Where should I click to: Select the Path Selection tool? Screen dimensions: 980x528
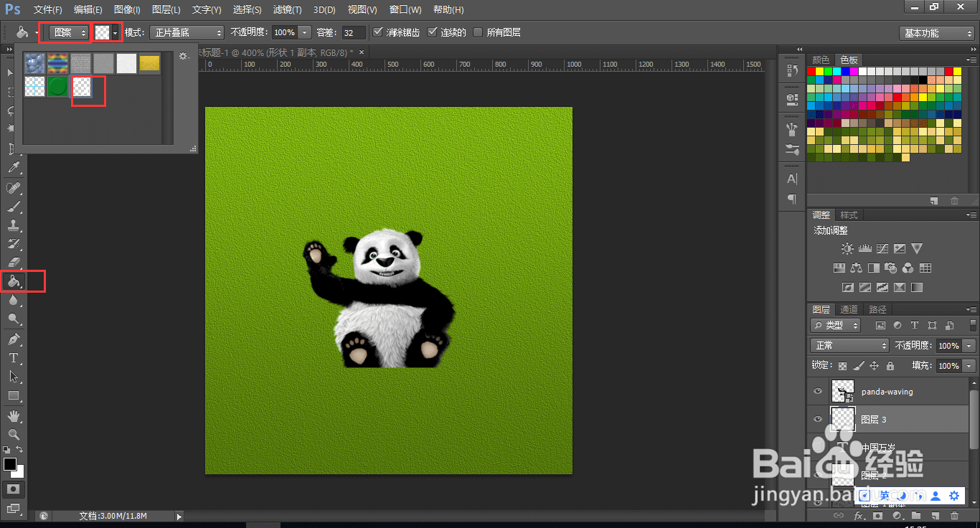[x=13, y=377]
